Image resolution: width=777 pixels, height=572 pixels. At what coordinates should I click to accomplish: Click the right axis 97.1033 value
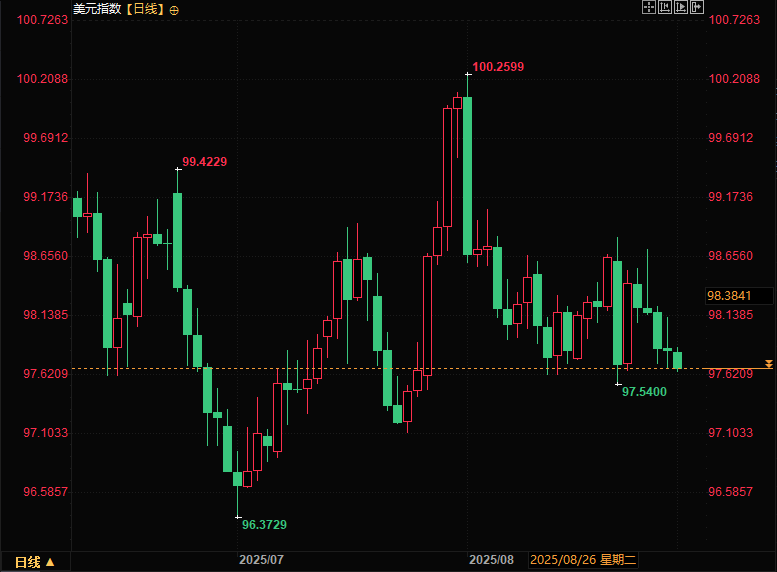click(730, 433)
